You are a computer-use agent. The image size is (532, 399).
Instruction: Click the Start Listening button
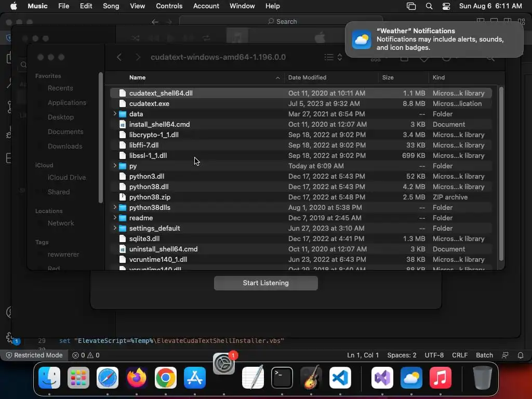[265, 283]
